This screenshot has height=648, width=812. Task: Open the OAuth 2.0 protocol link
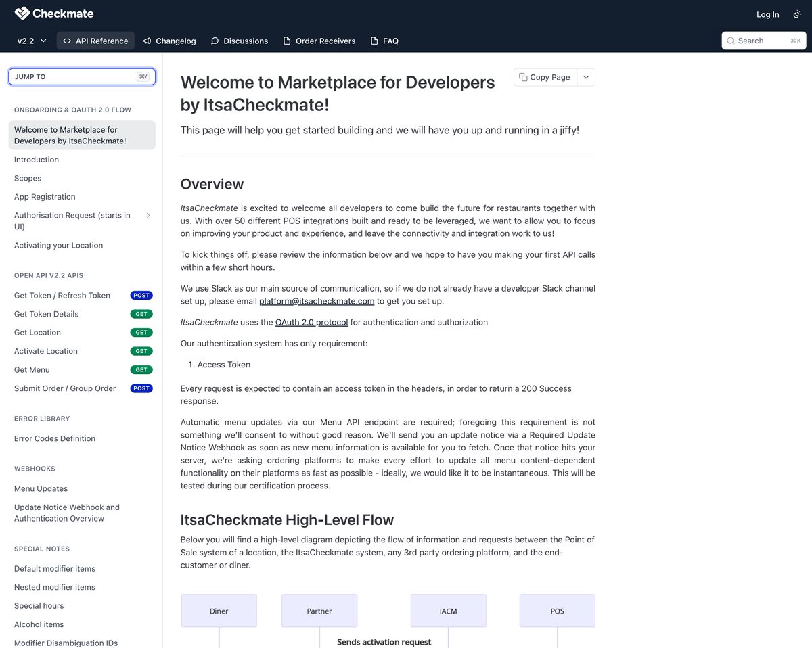312,322
